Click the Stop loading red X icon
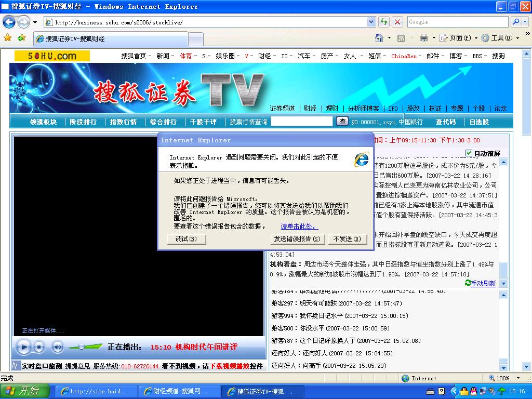The image size is (532, 399). click(x=397, y=22)
